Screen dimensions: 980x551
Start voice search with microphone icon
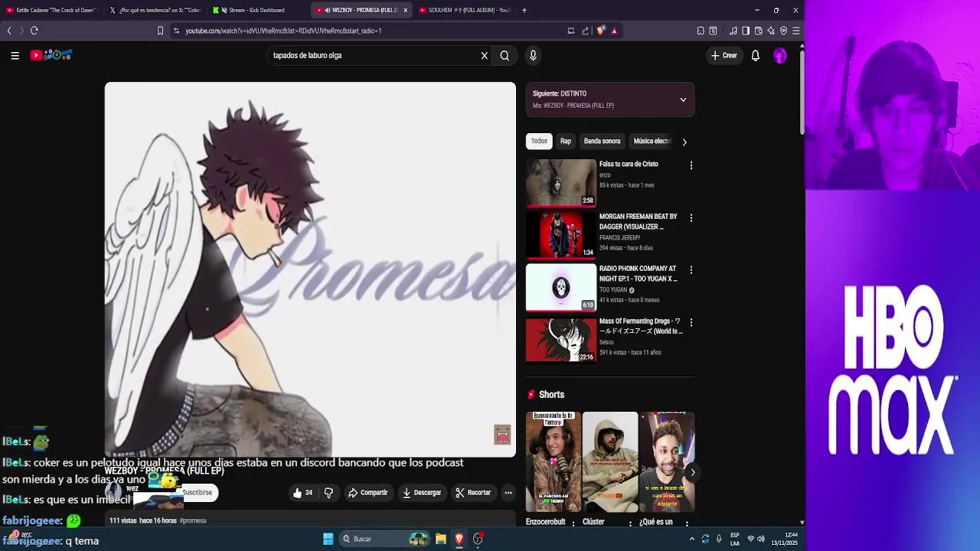pyautogui.click(x=533, y=55)
